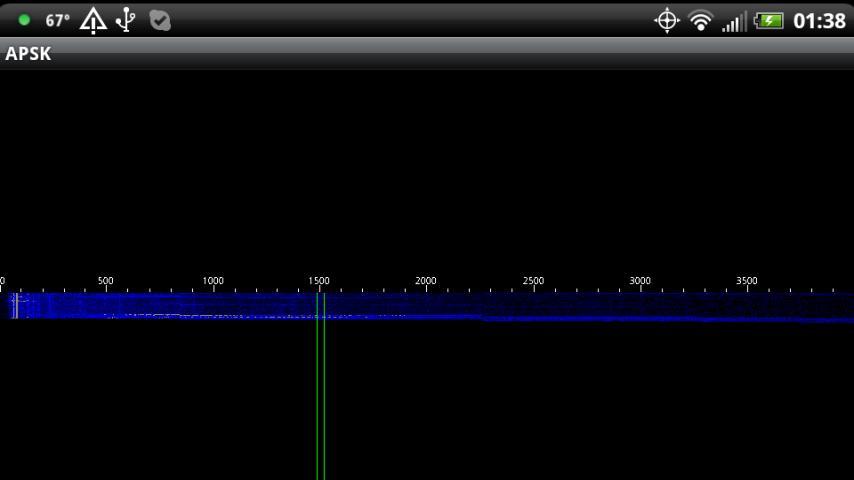Viewport: 854px width, 480px height.
Task: Tap the Wi-Fi signal icon
Action: point(700,20)
